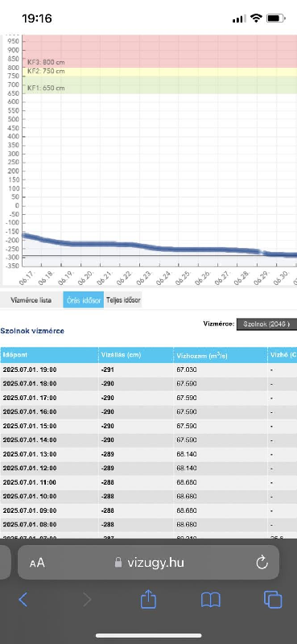Click the 67.030 discharge value
The width and height of the screenshot is (297, 644).
tap(187, 369)
